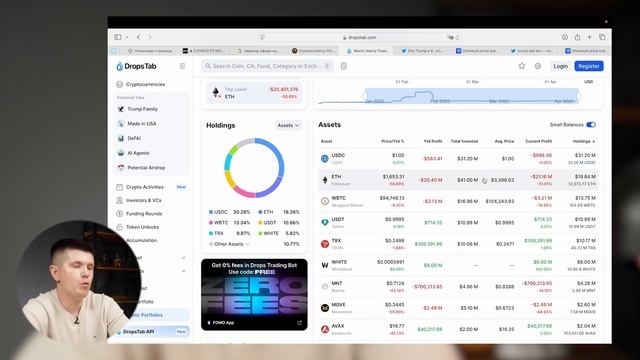640x360 pixels.
Task: Click the DeFAI icon
Action: pyautogui.click(x=121, y=138)
